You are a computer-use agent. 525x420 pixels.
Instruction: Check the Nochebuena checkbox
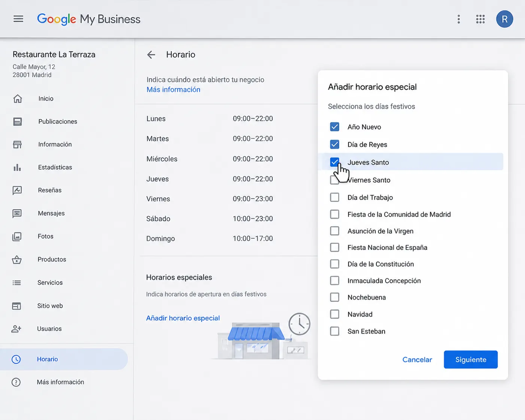pyautogui.click(x=335, y=297)
